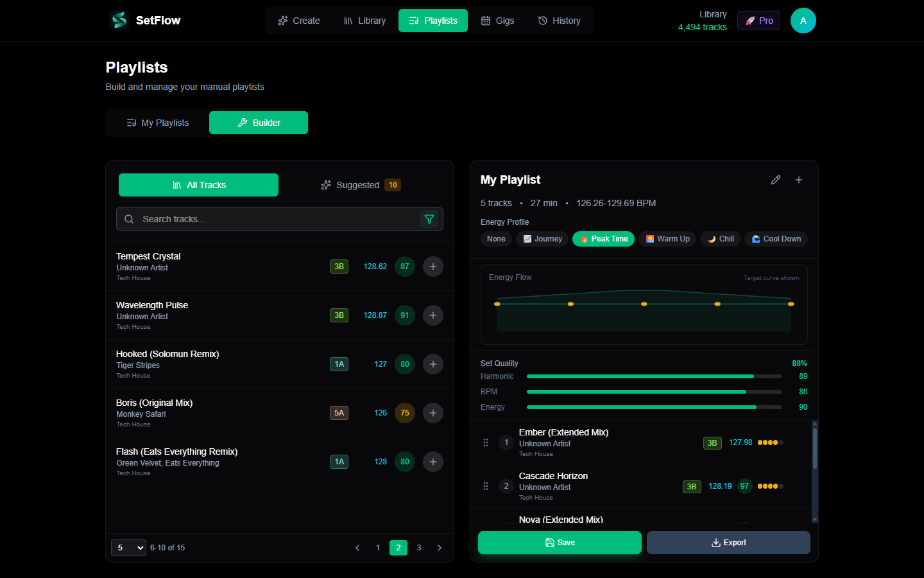Jump to page 3 of the track list

click(419, 548)
